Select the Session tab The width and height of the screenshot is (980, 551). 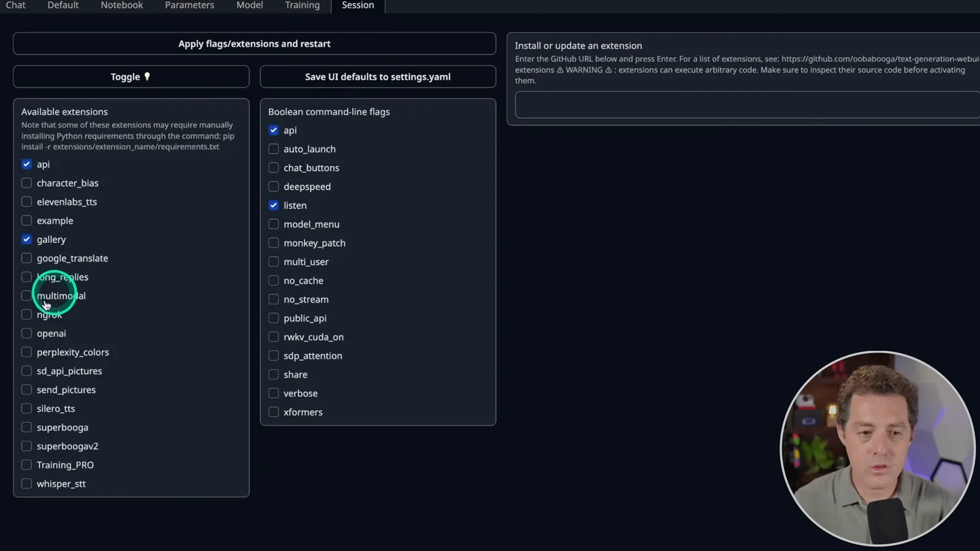(x=358, y=5)
